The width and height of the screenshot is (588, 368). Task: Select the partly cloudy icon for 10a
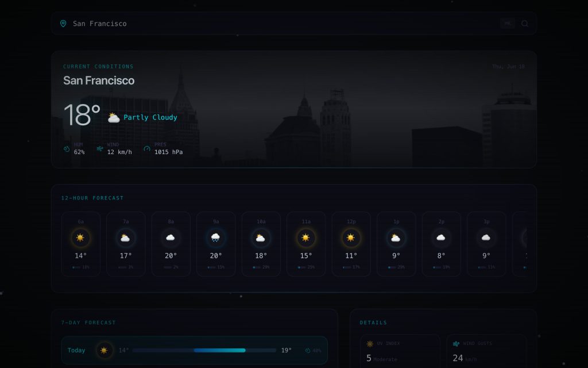261,237
